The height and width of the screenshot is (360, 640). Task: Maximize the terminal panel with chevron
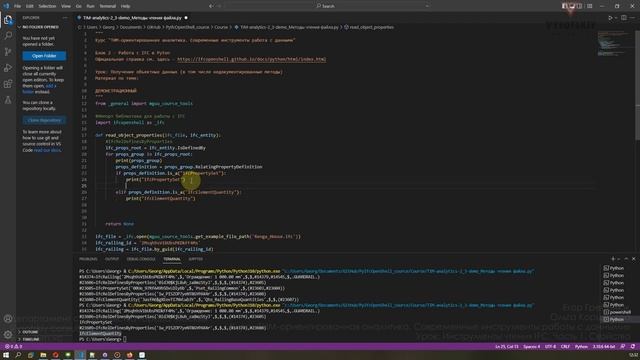626,259
